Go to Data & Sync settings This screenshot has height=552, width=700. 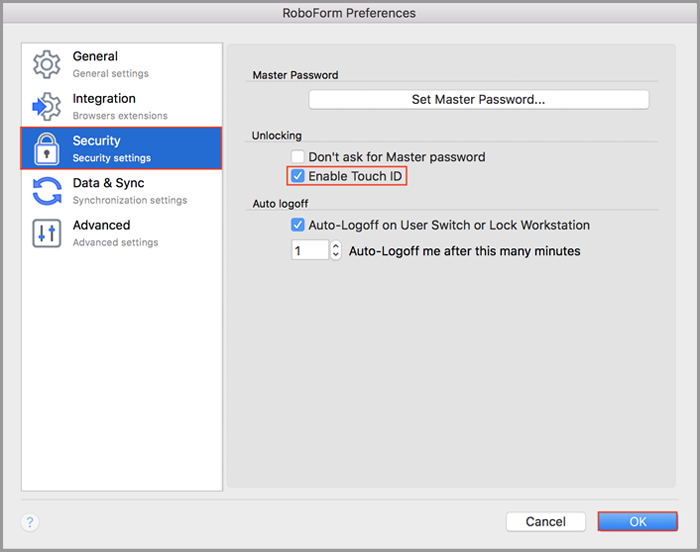tap(121, 191)
